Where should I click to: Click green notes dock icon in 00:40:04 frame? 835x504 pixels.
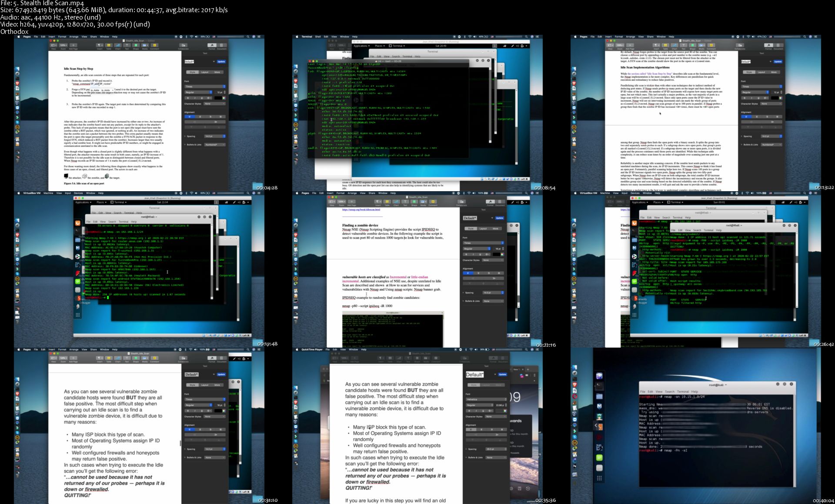point(599,458)
